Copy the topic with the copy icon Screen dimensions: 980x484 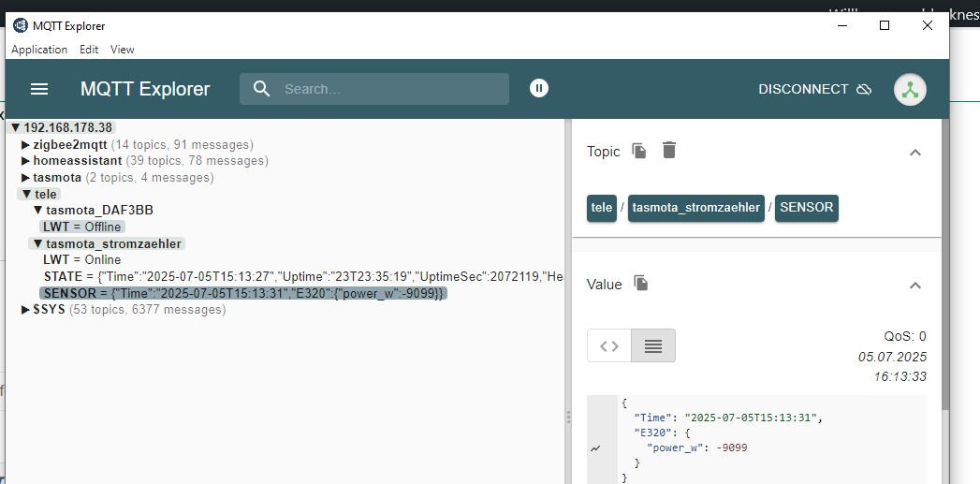(638, 151)
